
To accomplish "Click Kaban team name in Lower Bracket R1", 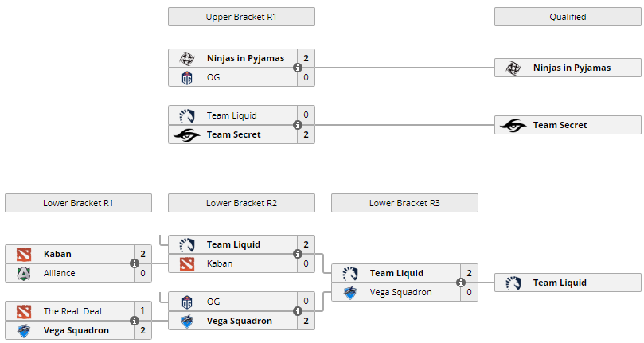I will pyautogui.click(x=57, y=254).
